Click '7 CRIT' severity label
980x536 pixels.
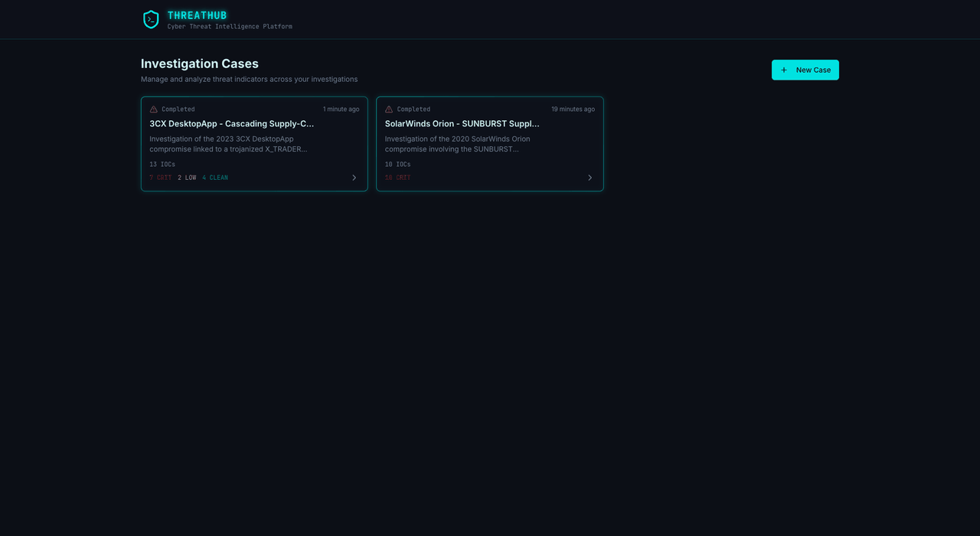tap(161, 178)
